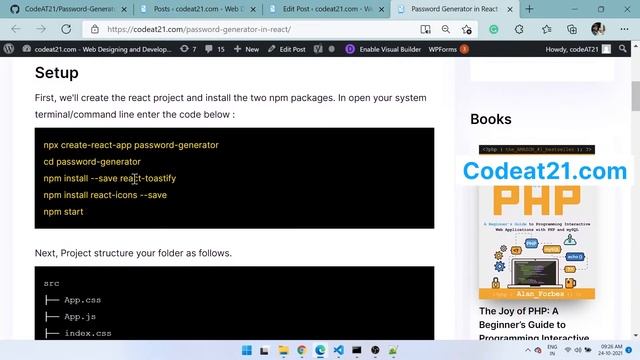The image size is (640, 360).
Task: Open ENG IN language indicator
Action: tap(552, 350)
